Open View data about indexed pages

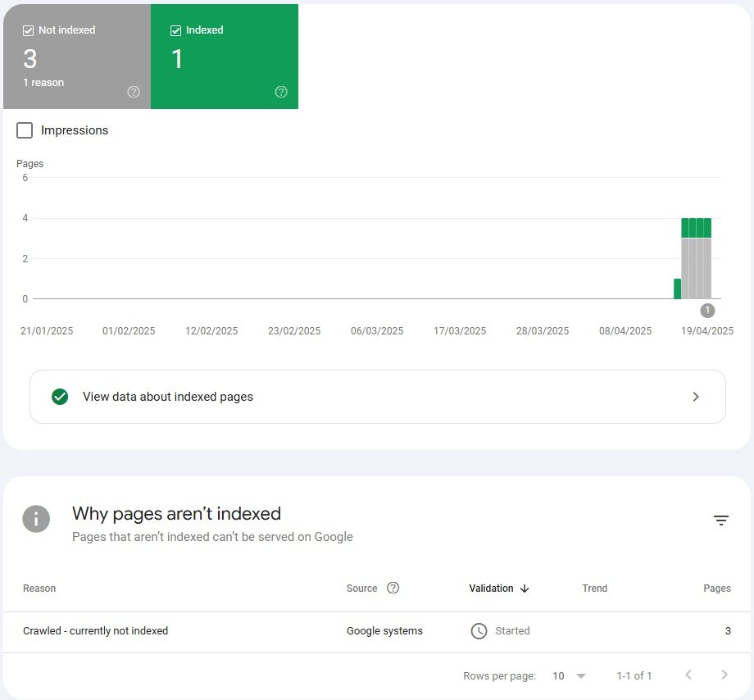click(x=378, y=397)
